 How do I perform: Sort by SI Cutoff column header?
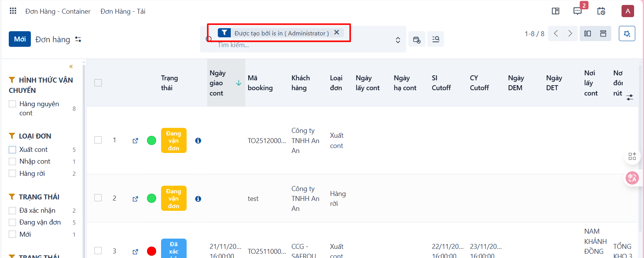click(441, 83)
